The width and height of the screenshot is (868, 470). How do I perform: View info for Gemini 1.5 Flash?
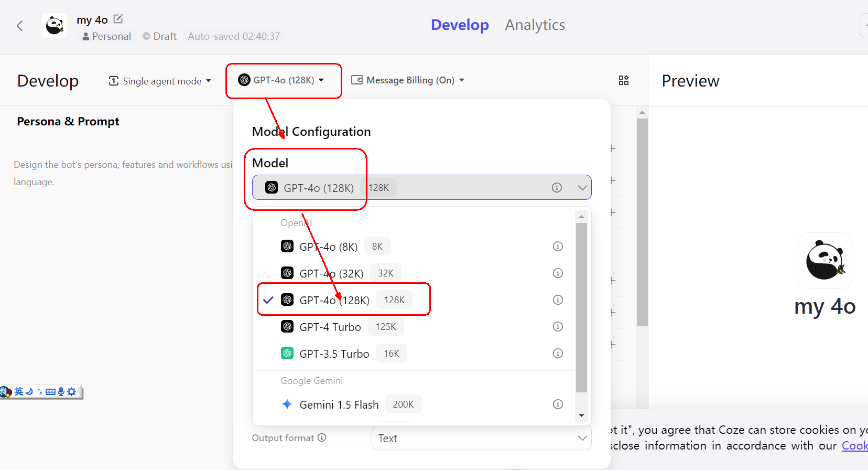(558, 404)
